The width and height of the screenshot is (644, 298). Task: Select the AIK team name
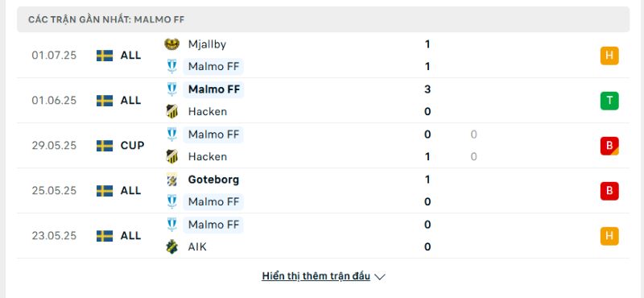[x=197, y=247]
